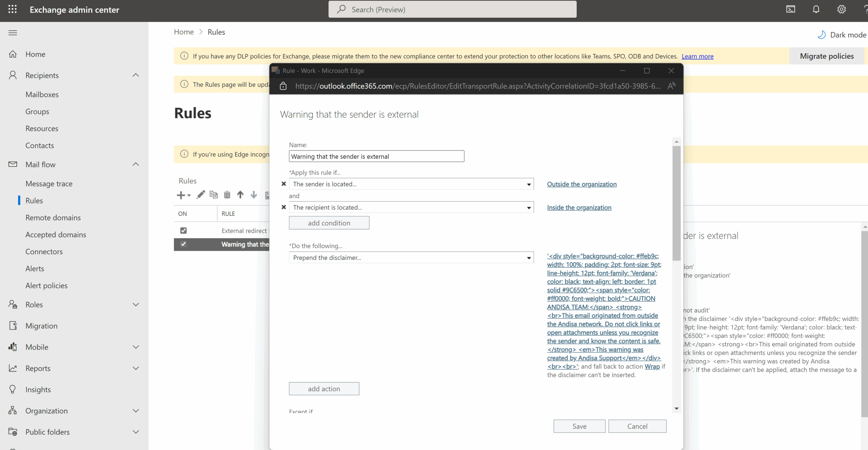Open the settings gear
Screen dimensions: 868x450
(x=841, y=9)
